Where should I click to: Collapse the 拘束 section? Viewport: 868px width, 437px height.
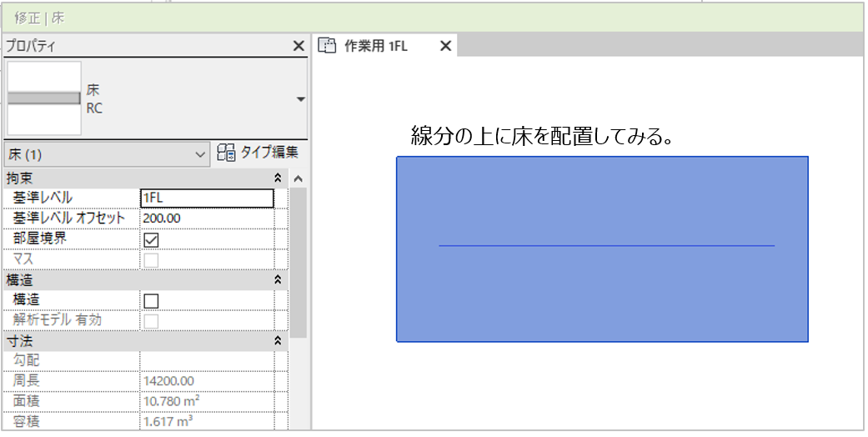click(278, 178)
